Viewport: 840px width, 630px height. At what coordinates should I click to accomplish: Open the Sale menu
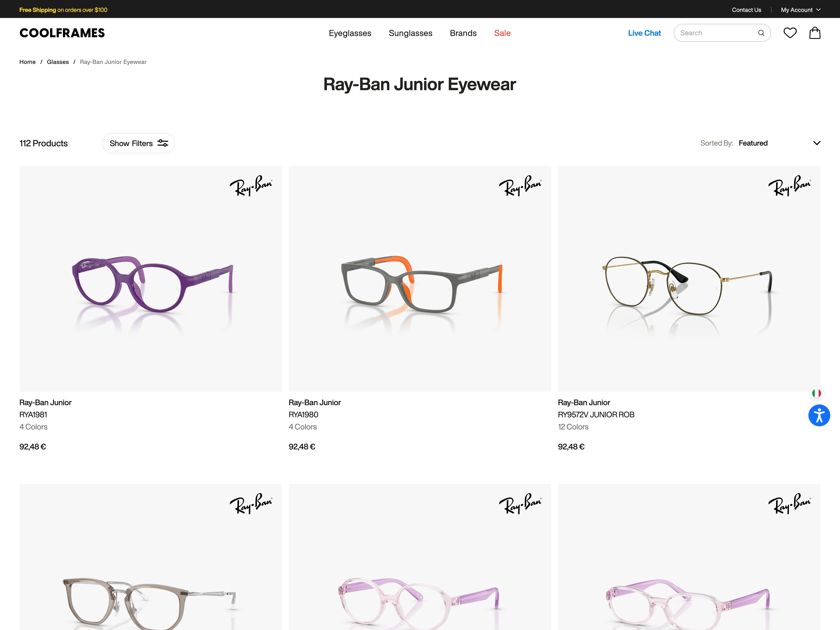[x=502, y=33]
